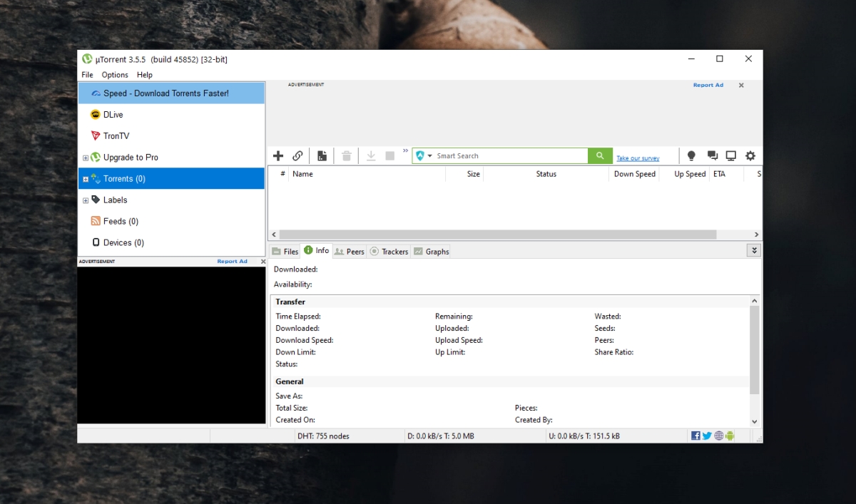This screenshot has width=856, height=504.
Task: Click the DLive sidebar icon
Action: pos(96,115)
